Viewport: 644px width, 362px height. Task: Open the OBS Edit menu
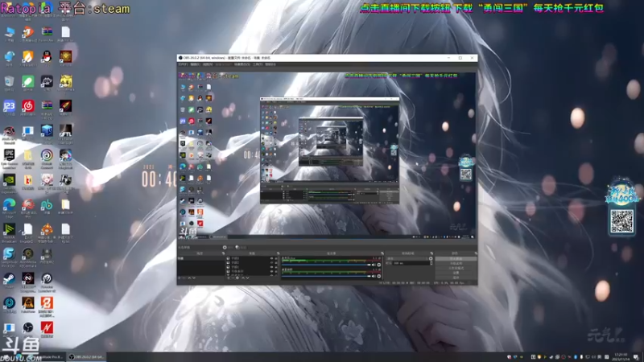point(196,64)
